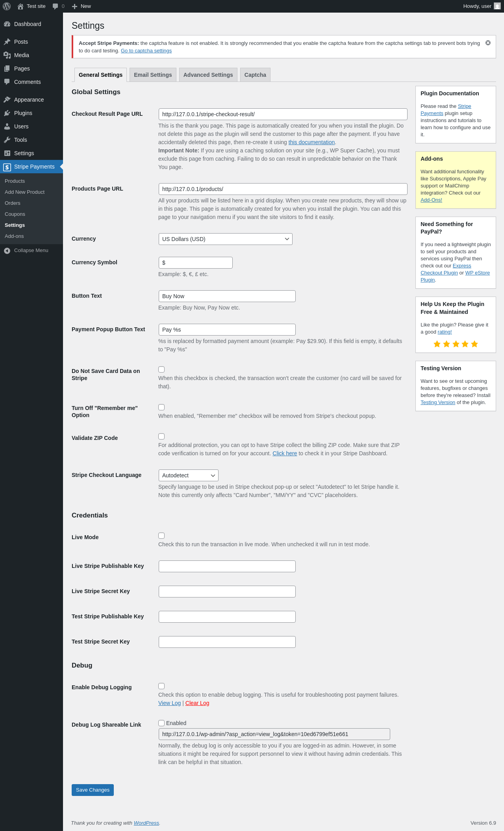The width and height of the screenshot is (504, 831).
Task: Click the Tools wrench icon in the sidebar
Action: pyautogui.click(x=7, y=140)
